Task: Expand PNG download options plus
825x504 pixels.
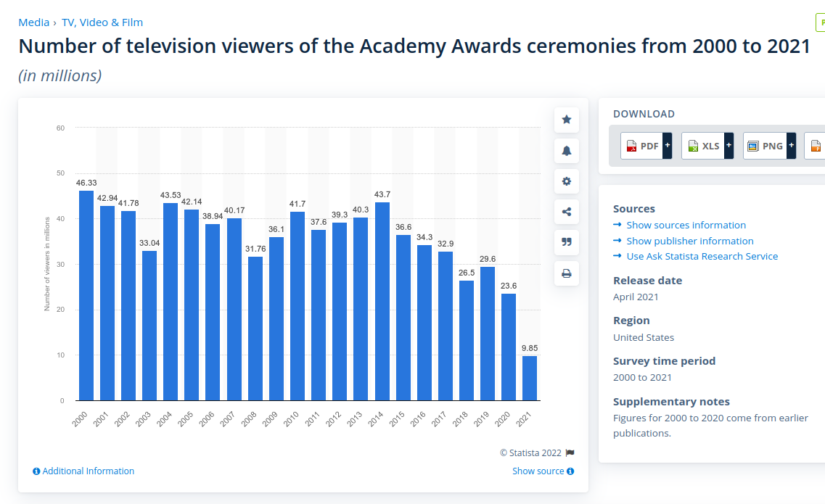Action: (791, 146)
